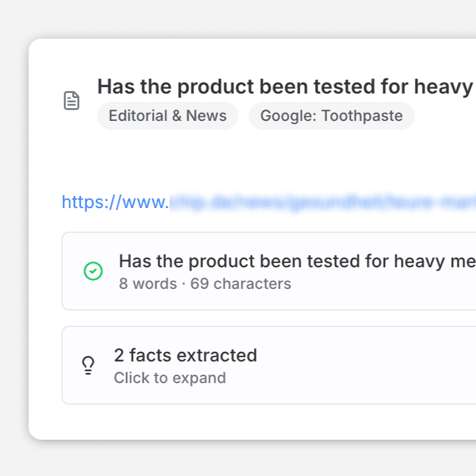Click the word "Toothpaste" in the Google tag

click(x=361, y=116)
